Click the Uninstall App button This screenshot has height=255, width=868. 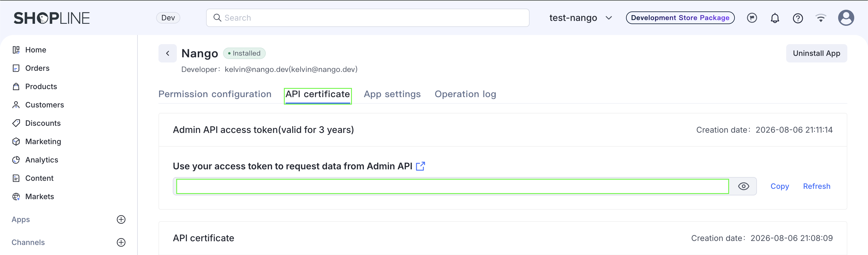(816, 53)
